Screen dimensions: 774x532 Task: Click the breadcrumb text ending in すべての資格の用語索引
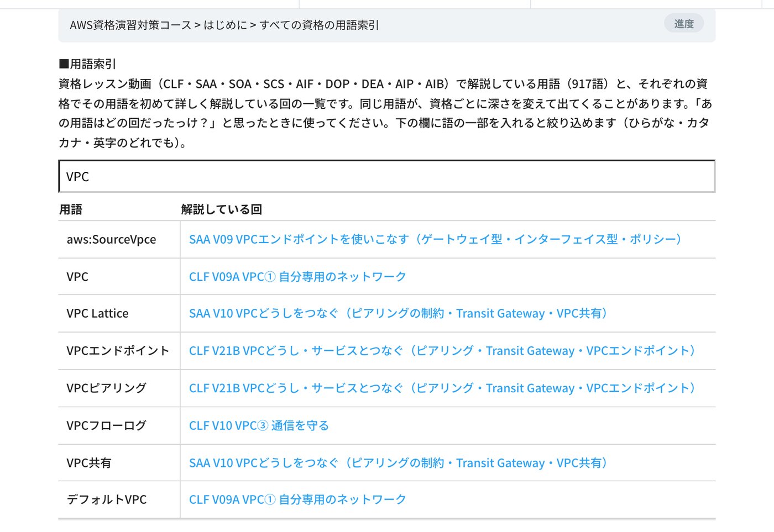tap(224, 25)
